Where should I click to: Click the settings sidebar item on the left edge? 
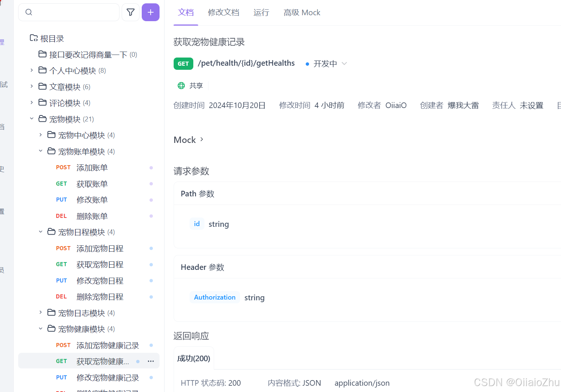(x=3, y=211)
